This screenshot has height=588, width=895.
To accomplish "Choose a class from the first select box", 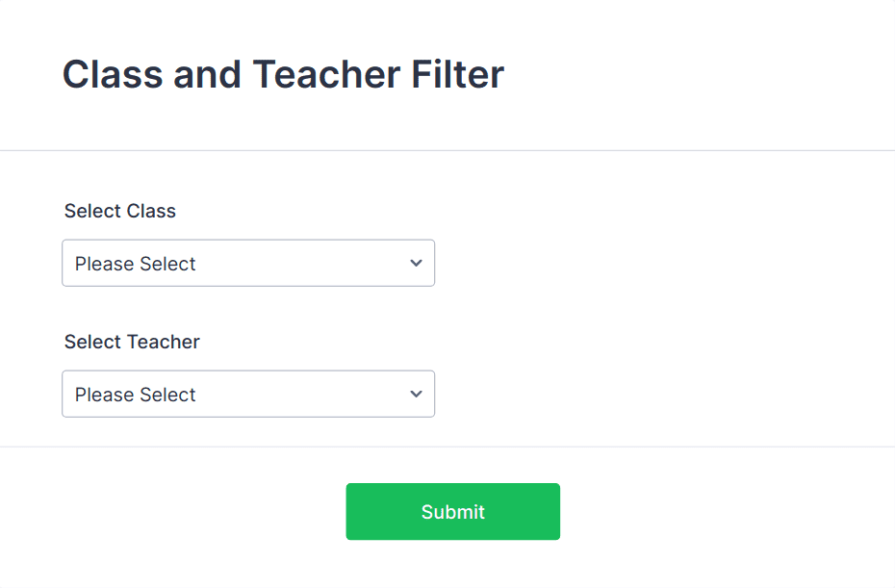I will coord(247,263).
